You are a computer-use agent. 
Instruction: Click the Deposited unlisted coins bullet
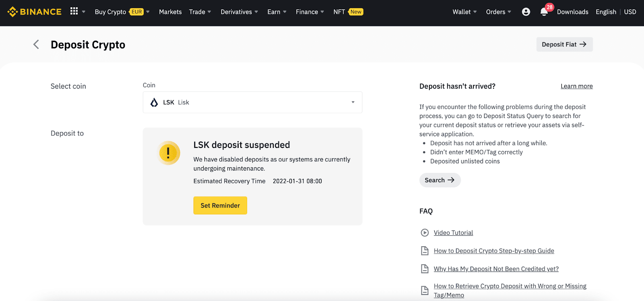coord(465,161)
